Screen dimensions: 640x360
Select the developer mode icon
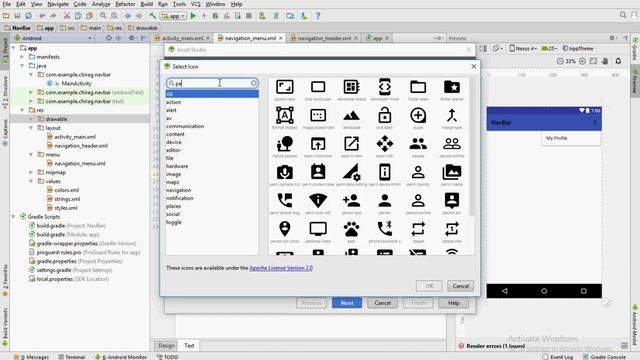(x=384, y=87)
